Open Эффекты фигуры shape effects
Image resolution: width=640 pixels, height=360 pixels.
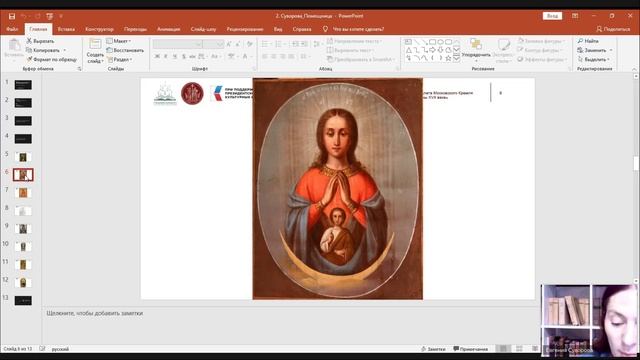click(542, 60)
